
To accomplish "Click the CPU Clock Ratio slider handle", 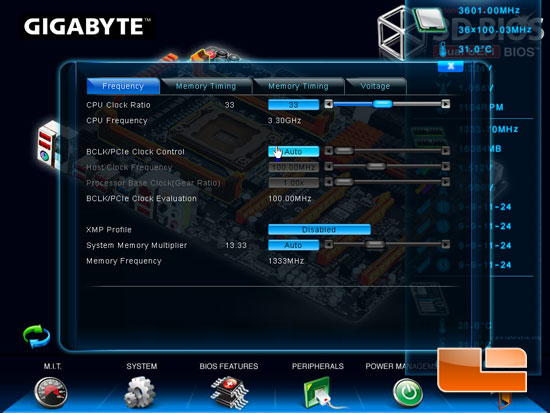I will 382,104.
